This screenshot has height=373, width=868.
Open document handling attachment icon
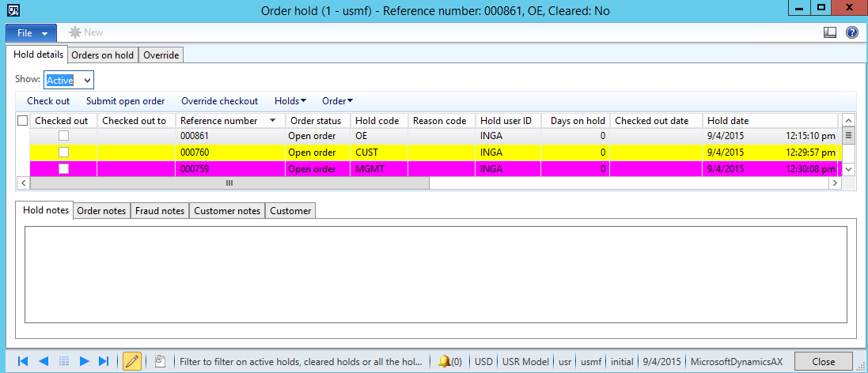(x=160, y=361)
